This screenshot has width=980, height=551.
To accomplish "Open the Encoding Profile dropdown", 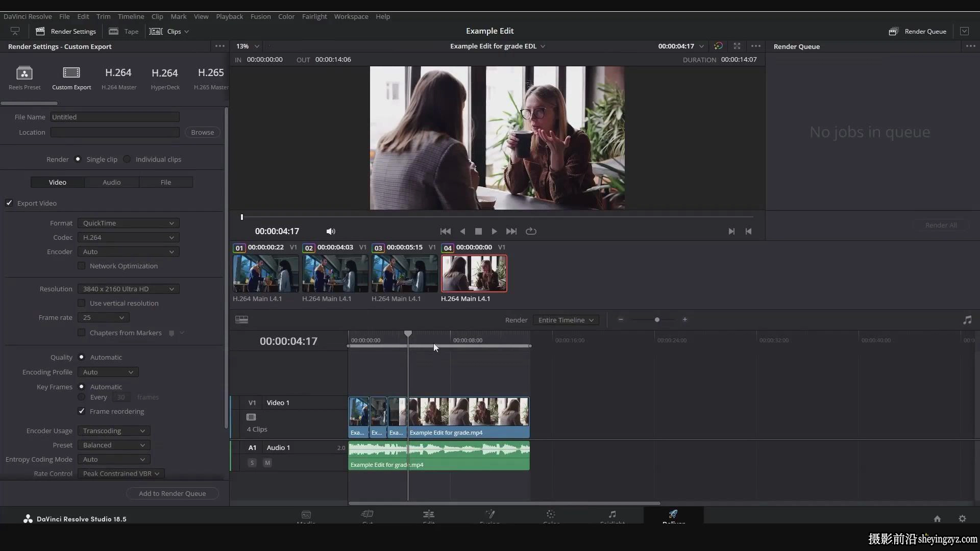I will 108,372.
